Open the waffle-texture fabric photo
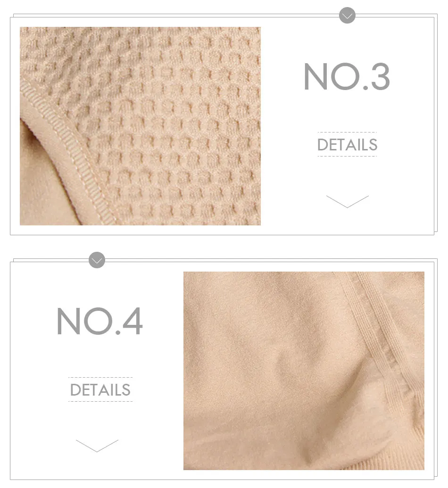Screen dimensions: 448x488 click(x=140, y=126)
